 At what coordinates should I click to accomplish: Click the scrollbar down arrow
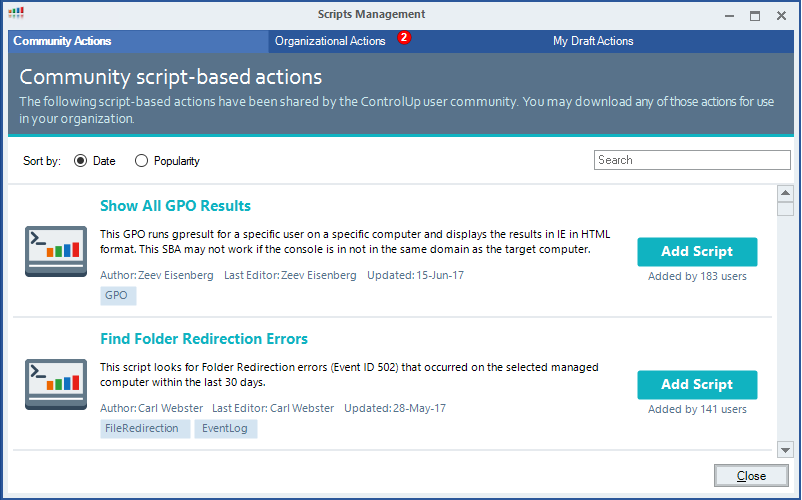tap(785, 450)
